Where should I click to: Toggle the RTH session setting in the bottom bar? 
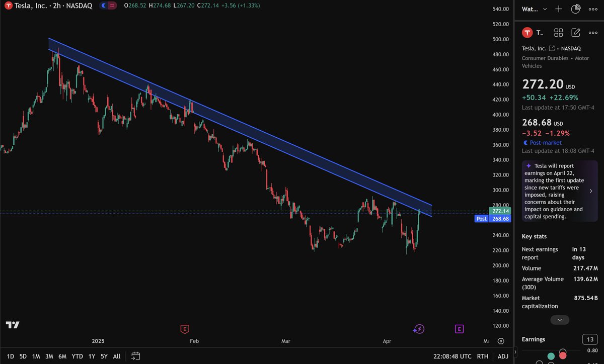coord(483,356)
